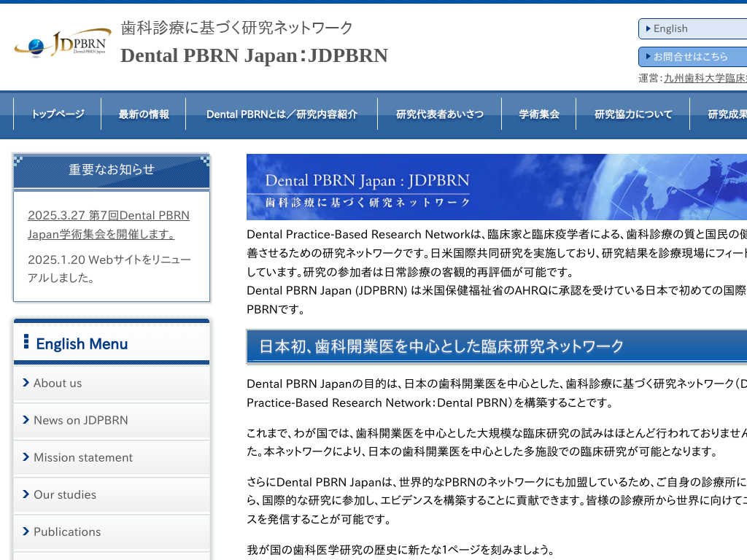This screenshot has height=560, width=747.
Task: Click the 歯科診療に基づく研究ネットワーク tagline
Action: click(237, 28)
